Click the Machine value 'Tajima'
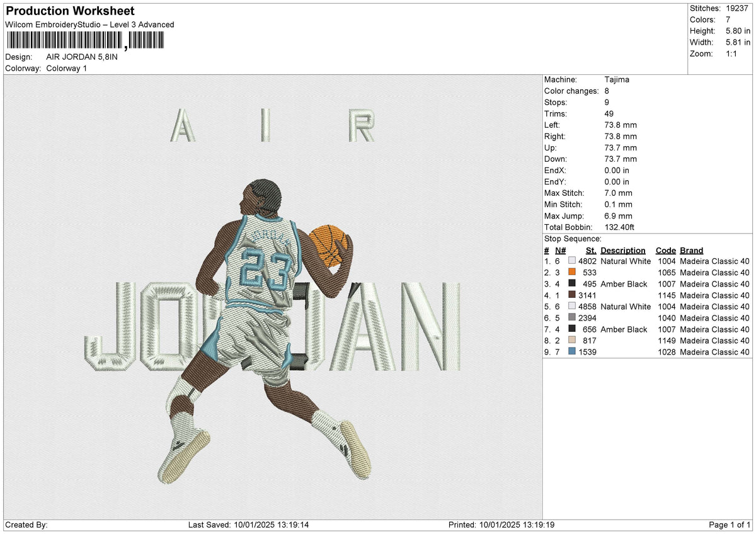Screen dimensions: 756x534 coord(617,79)
